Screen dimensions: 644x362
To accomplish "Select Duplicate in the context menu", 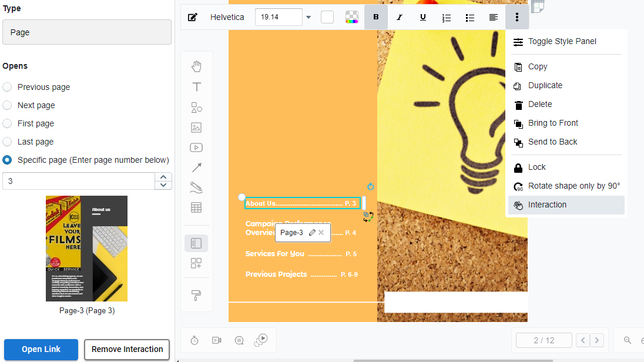I will coord(545,85).
